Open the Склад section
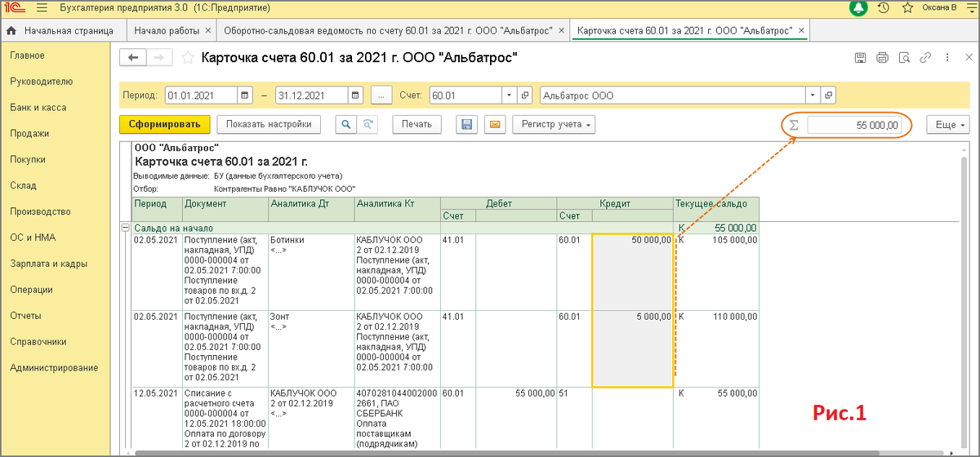Image resolution: width=980 pixels, height=457 pixels. [x=24, y=186]
